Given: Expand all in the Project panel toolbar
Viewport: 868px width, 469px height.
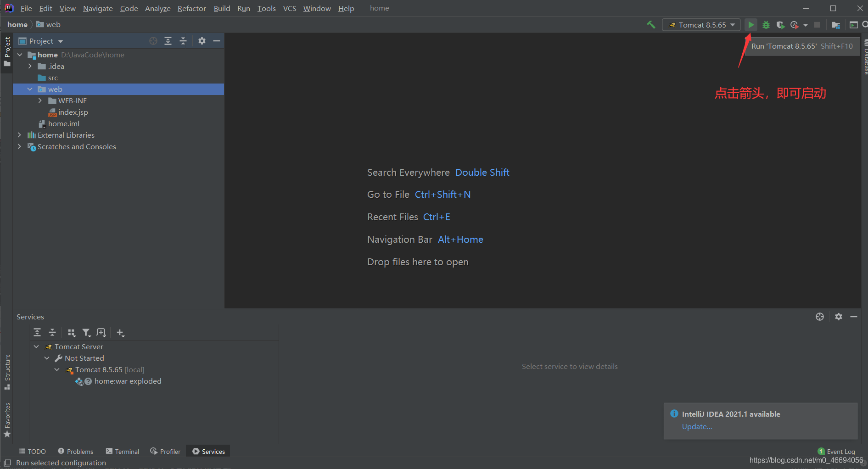Looking at the screenshot, I should (x=168, y=41).
